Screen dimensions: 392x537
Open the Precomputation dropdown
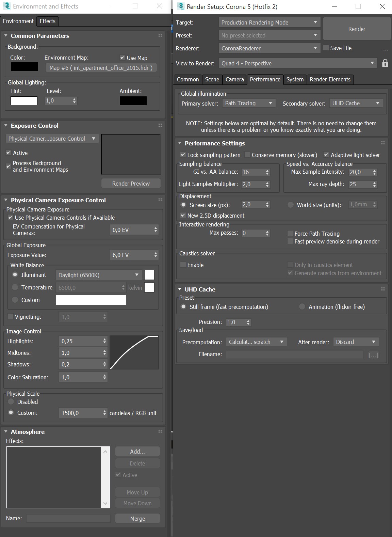pos(257,342)
